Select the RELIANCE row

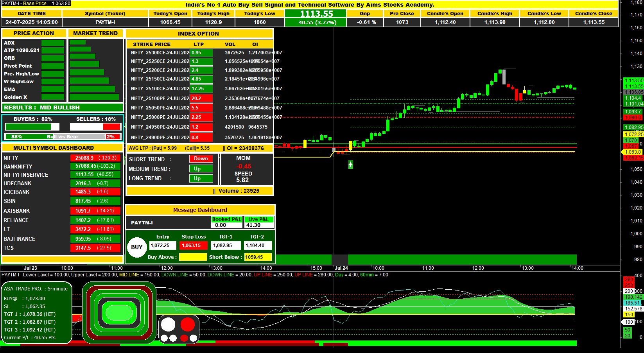62,220
